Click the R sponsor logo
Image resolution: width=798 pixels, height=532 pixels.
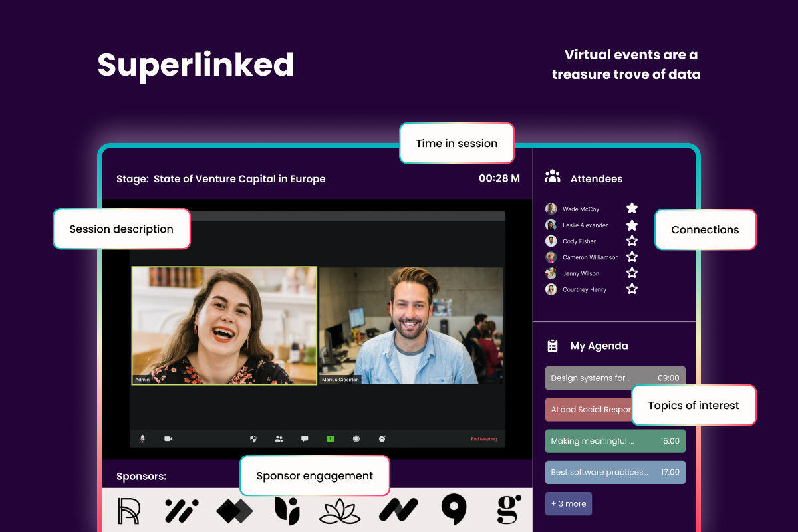129,511
